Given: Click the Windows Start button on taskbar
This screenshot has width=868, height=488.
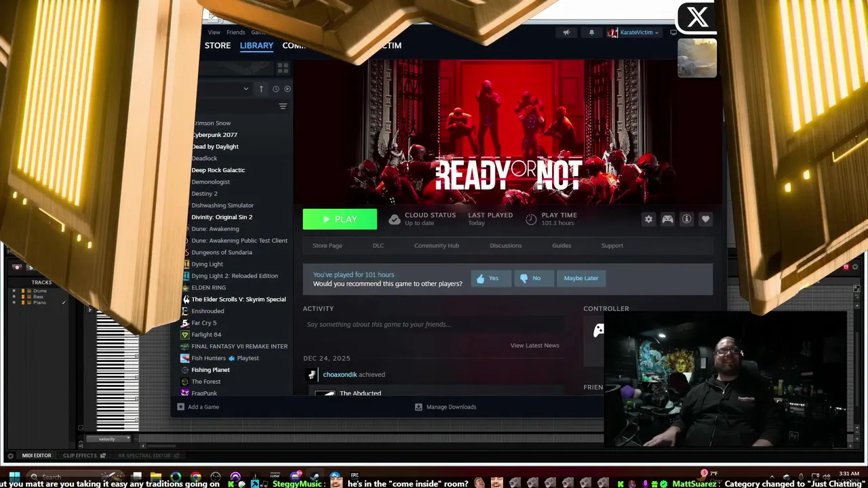Looking at the screenshot, I should click(x=14, y=476).
